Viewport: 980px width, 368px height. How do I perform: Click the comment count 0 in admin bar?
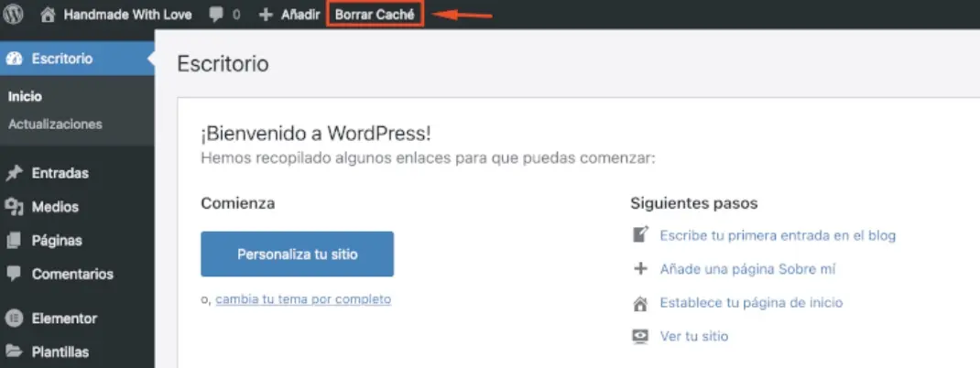pyautogui.click(x=236, y=15)
